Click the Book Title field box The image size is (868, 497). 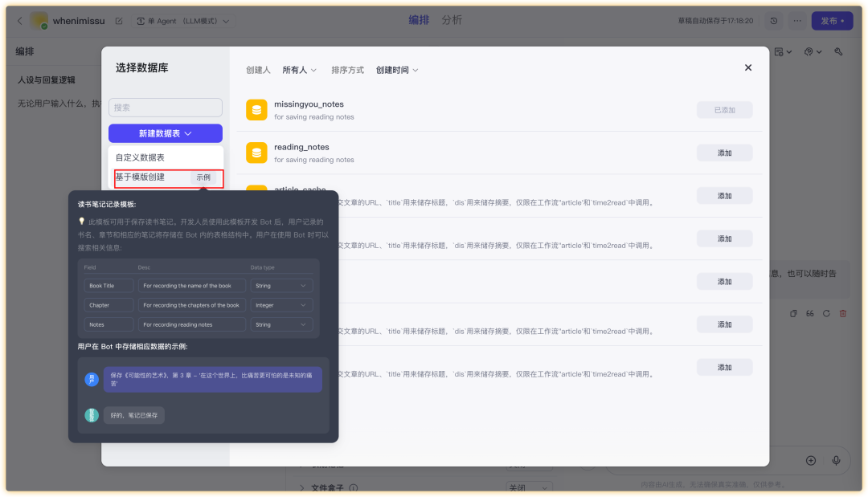point(108,286)
